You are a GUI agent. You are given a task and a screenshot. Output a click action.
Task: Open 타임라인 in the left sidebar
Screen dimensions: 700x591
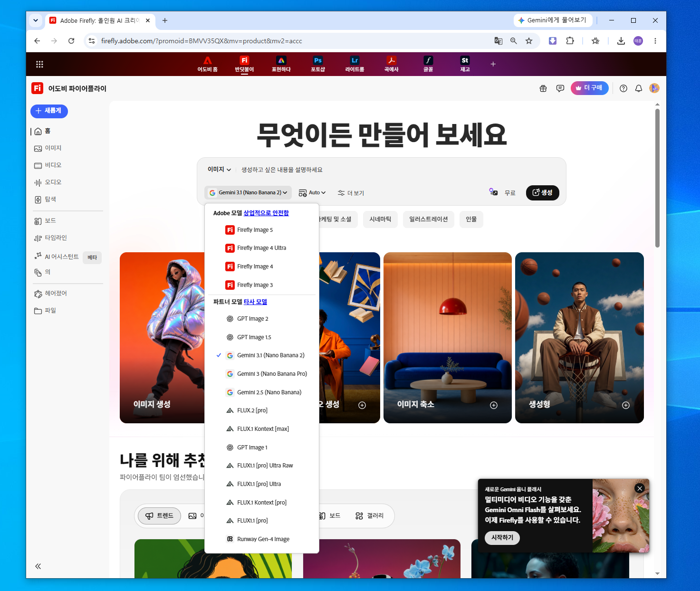pos(50,238)
